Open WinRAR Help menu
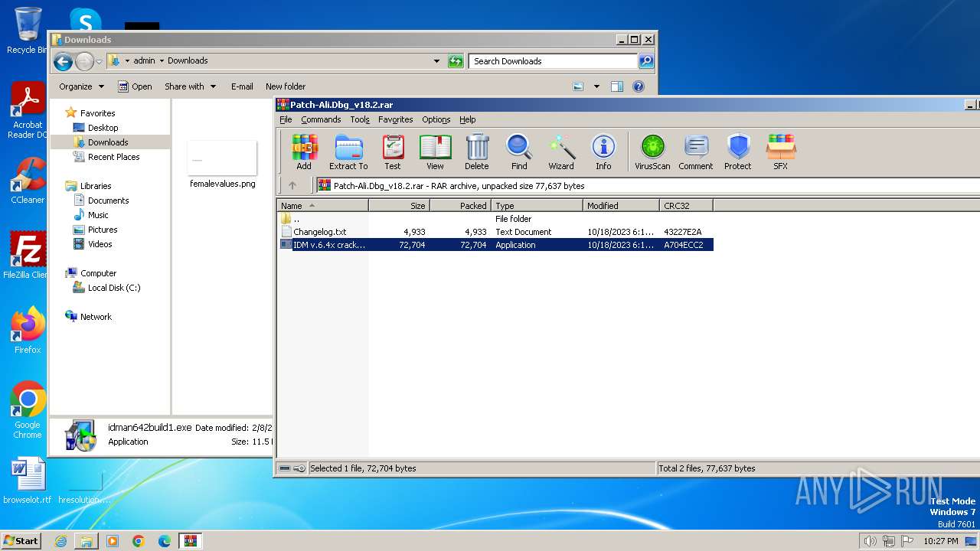 click(468, 119)
